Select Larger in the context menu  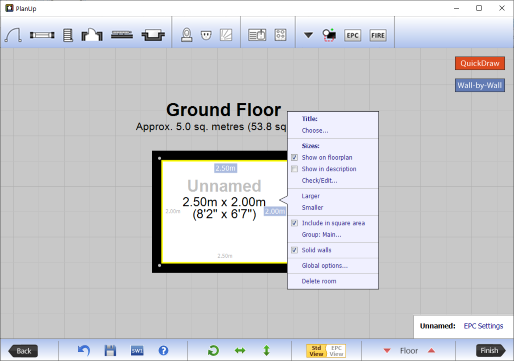(311, 196)
